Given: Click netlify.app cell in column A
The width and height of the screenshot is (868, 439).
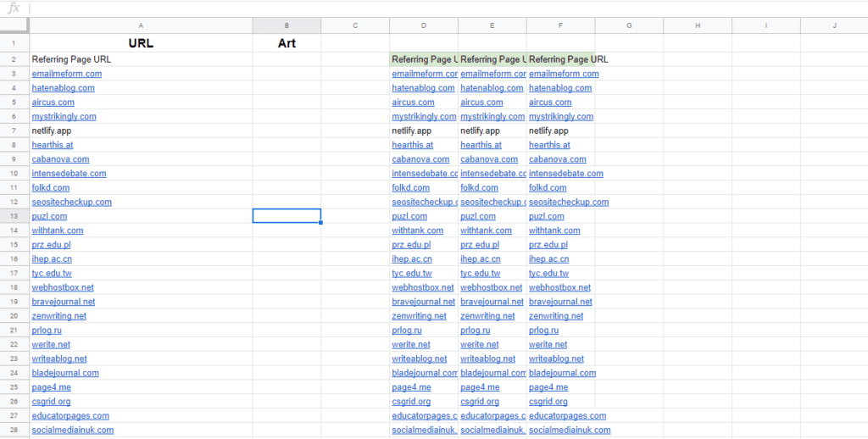Looking at the screenshot, I should click(x=142, y=131).
